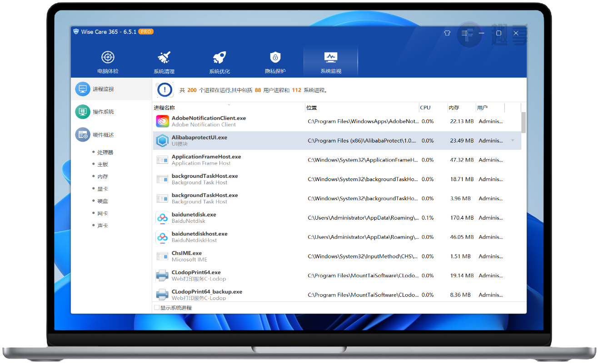Select the 系统监视 system monitor tab
Screen dimensions: 598x364
(331, 62)
